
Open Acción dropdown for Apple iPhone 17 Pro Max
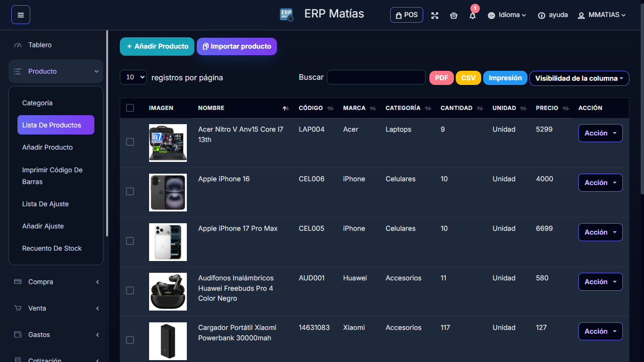click(600, 232)
